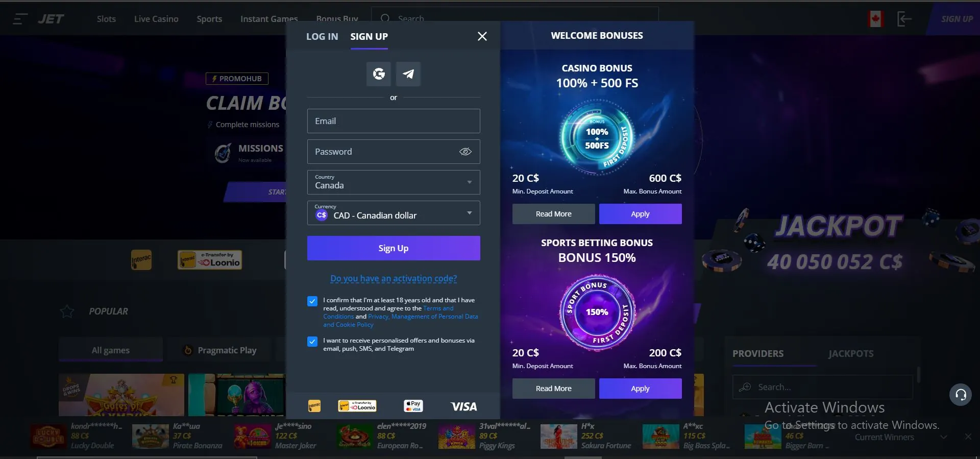Viewport: 980px width, 459px height.
Task: Click the 100% + 500FS casino bonus badge
Action: point(597,138)
